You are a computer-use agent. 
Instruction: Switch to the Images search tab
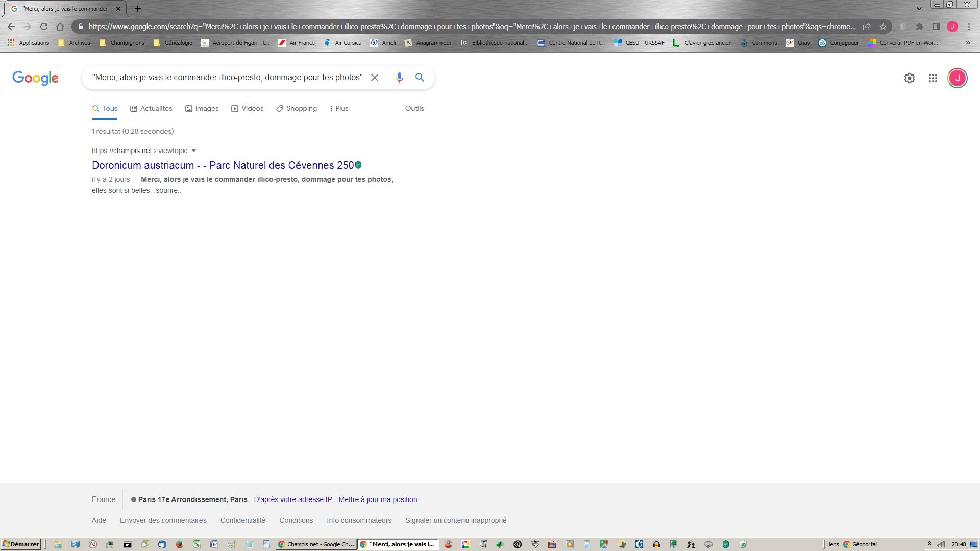pyautogui.click(x=202, y=108)
